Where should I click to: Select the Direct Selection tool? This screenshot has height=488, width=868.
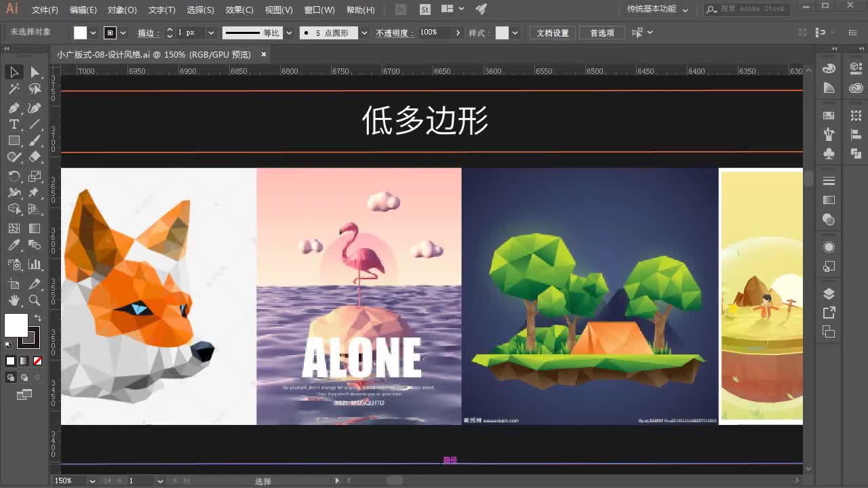(x=35, y=72)
